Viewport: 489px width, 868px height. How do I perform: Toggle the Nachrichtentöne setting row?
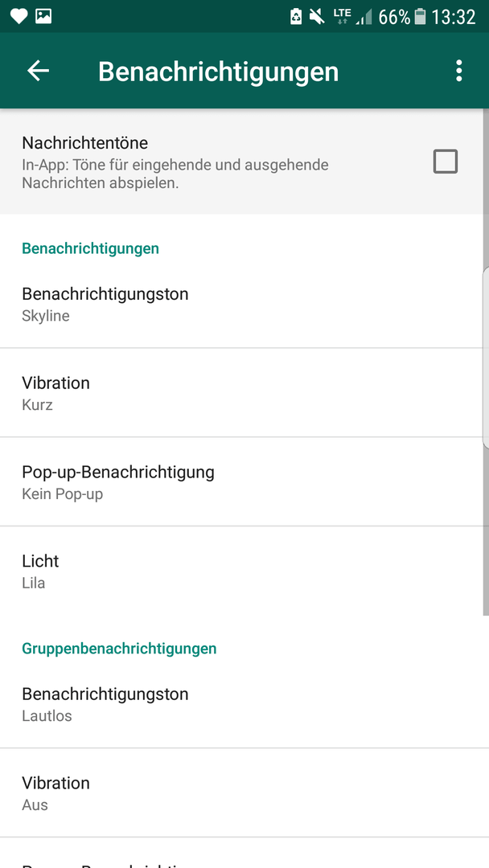click(x=244, y=162)
